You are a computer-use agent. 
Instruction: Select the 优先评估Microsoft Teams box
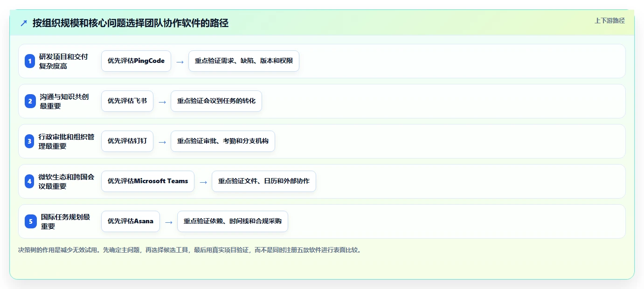pyautogui.click(x=148, y=181)
